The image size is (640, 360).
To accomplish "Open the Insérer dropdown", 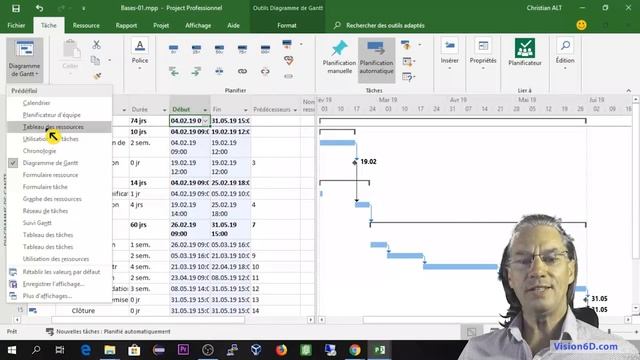I will (450, 55).
